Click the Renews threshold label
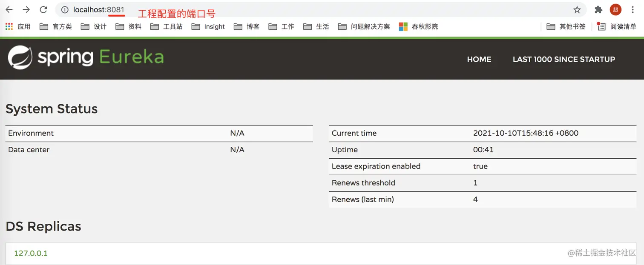Screen dimensions: 644x265 pos(364,183)
